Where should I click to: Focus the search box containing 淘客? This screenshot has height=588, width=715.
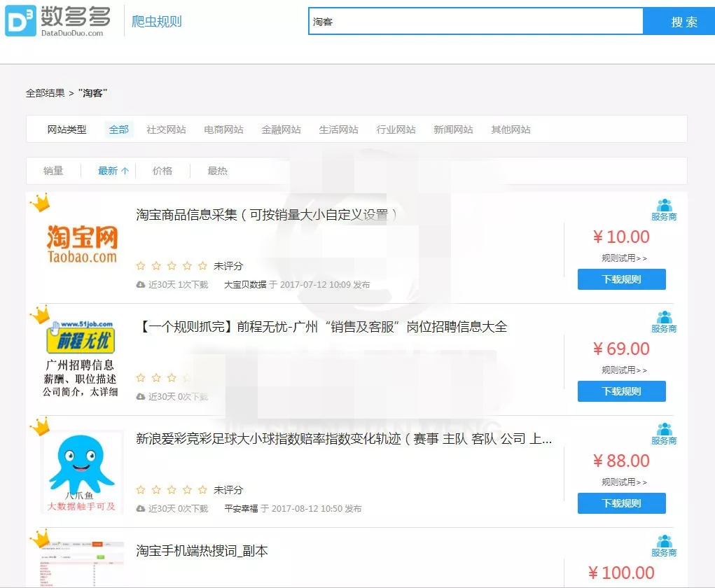pos(475,21)
